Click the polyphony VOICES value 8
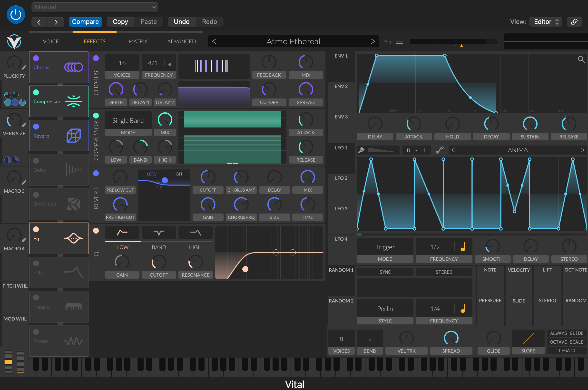 [341, 339]
